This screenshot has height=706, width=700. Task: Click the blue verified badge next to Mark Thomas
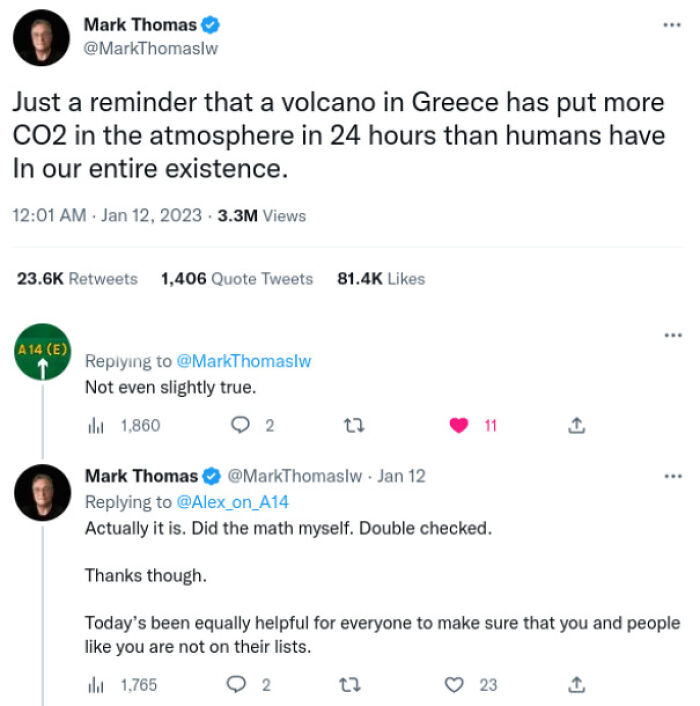click(212, 24)
